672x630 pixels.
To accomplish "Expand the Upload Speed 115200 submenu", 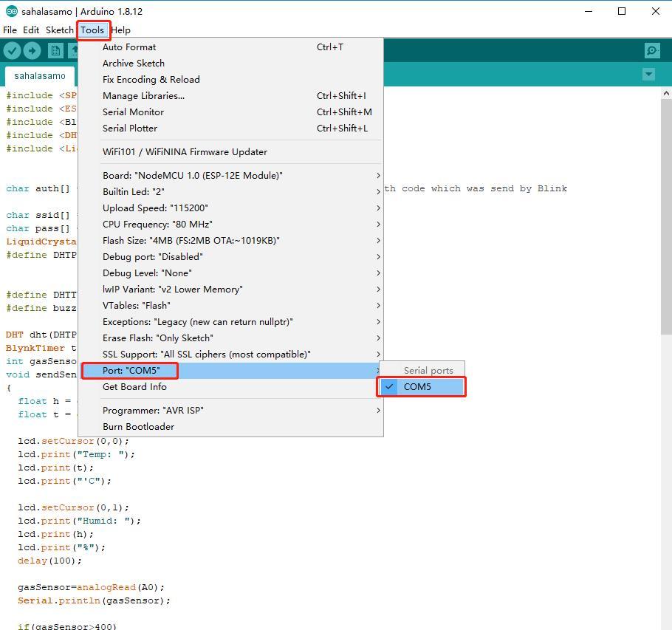I will [x=230, y=208].
